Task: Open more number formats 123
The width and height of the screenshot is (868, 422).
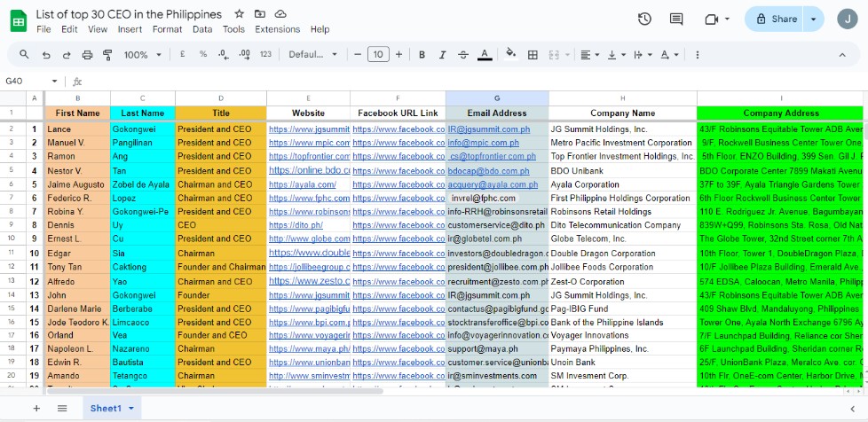Action: tap(265, 54)
